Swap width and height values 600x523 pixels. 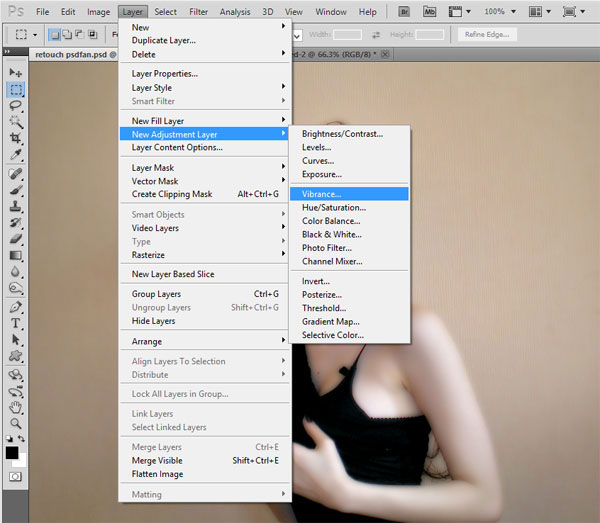376,35
